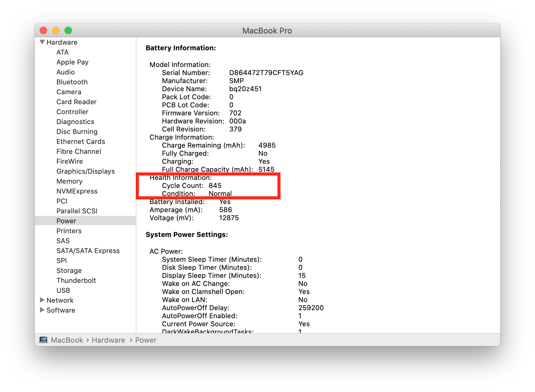Open Graphics/Displays section
This screenshot has width=535, height=392.
(x=86, y=171)
